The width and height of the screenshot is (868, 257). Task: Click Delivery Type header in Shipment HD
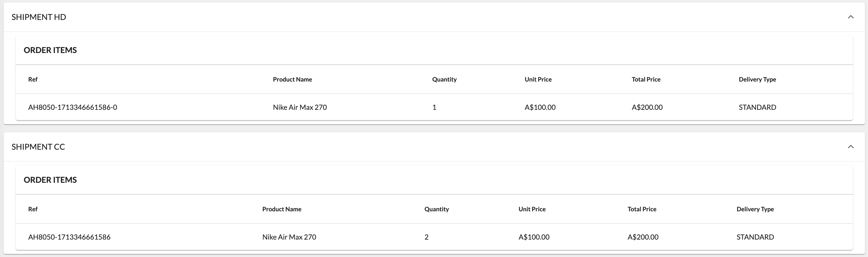pos(757,79)
